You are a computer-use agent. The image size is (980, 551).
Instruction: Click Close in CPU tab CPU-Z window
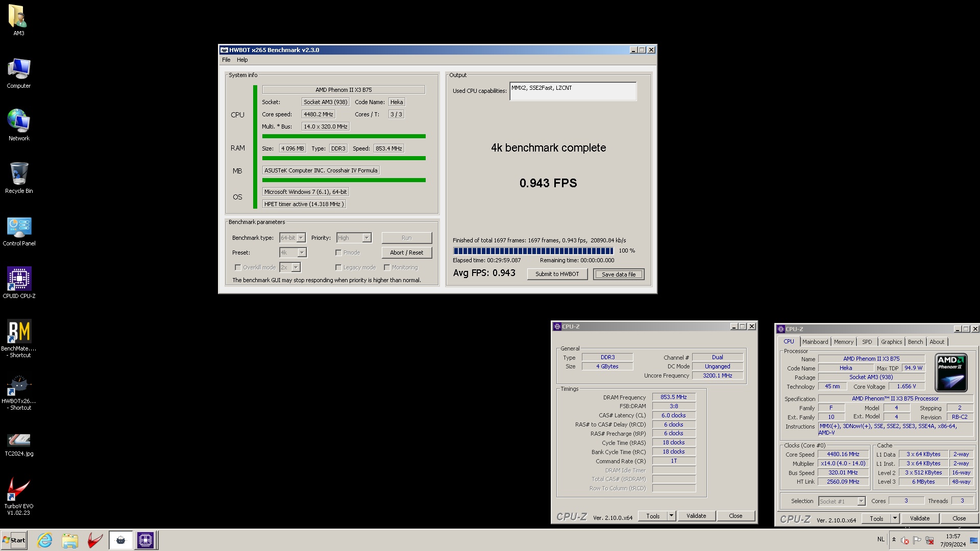(x=959, y=518)
